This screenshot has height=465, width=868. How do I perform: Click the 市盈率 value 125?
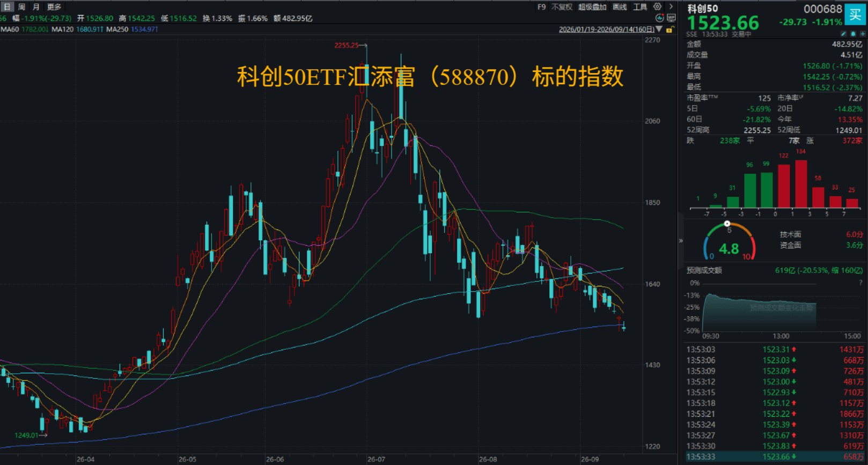pos(764,98)
